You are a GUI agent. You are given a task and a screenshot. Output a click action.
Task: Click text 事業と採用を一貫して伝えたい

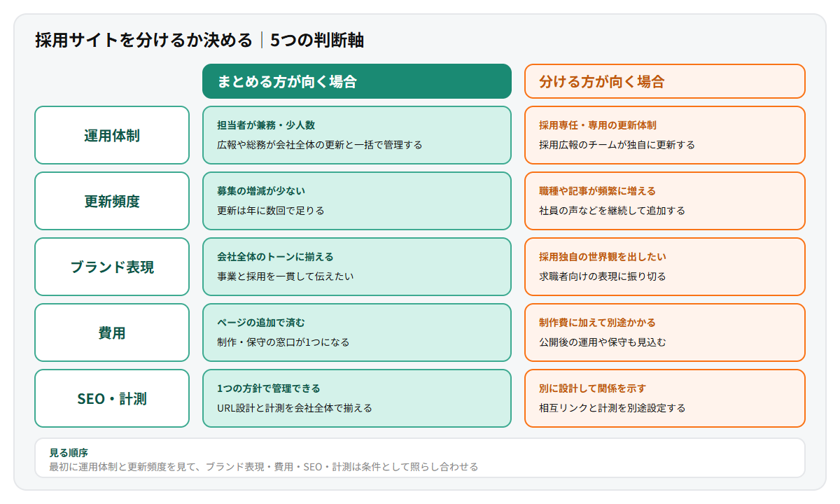(286, 276)
